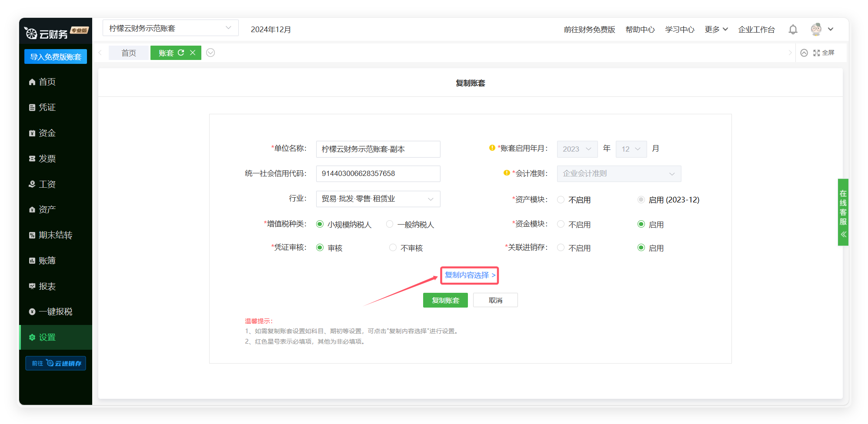Click the green 复制账套 button
This screenshot has width=868, height=424.
[x=445, y=300]
